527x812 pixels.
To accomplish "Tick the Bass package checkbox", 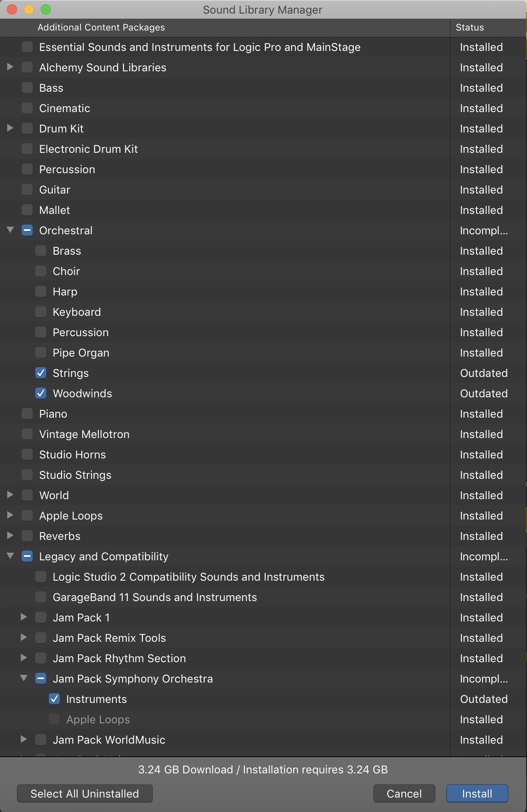I will tap(27, 87).
